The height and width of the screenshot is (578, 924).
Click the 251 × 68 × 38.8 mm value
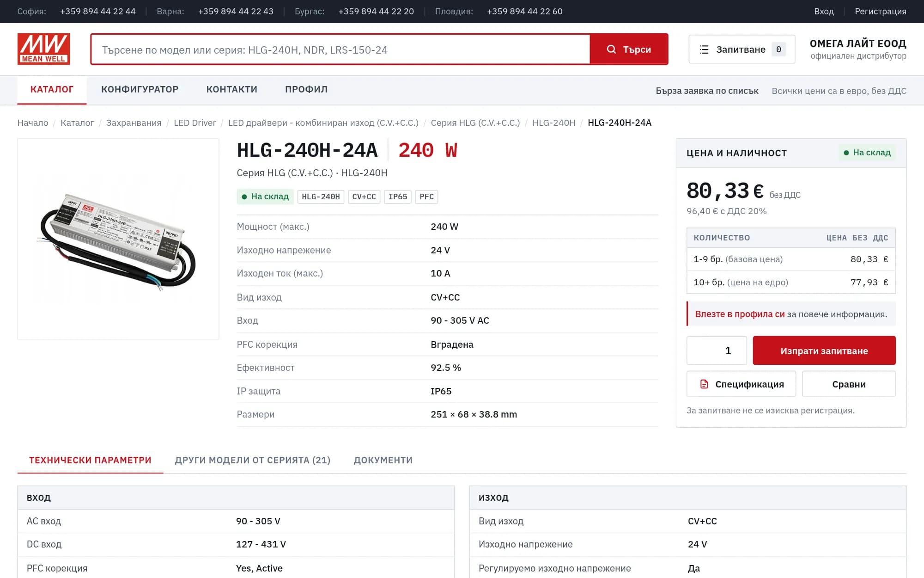[474, 415]
